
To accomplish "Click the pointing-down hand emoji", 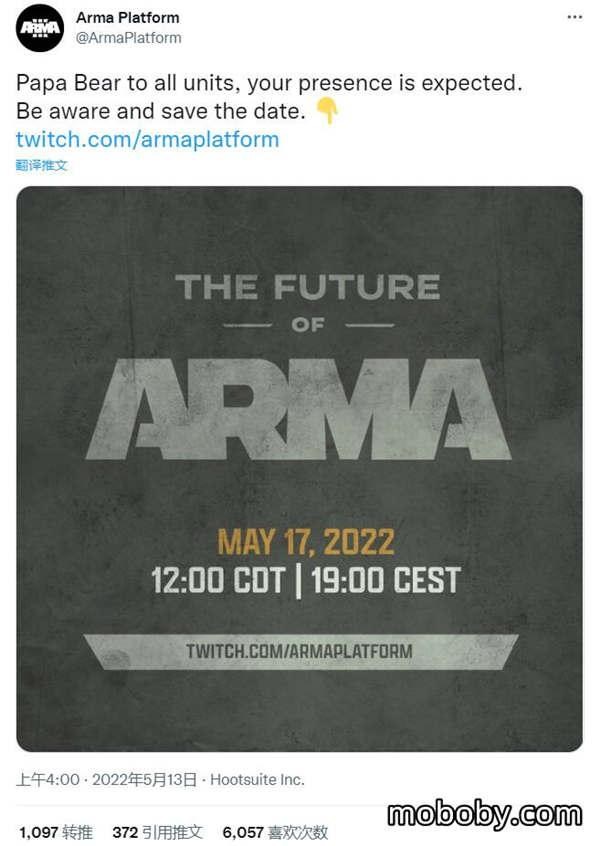I will (x=326, y=111).
